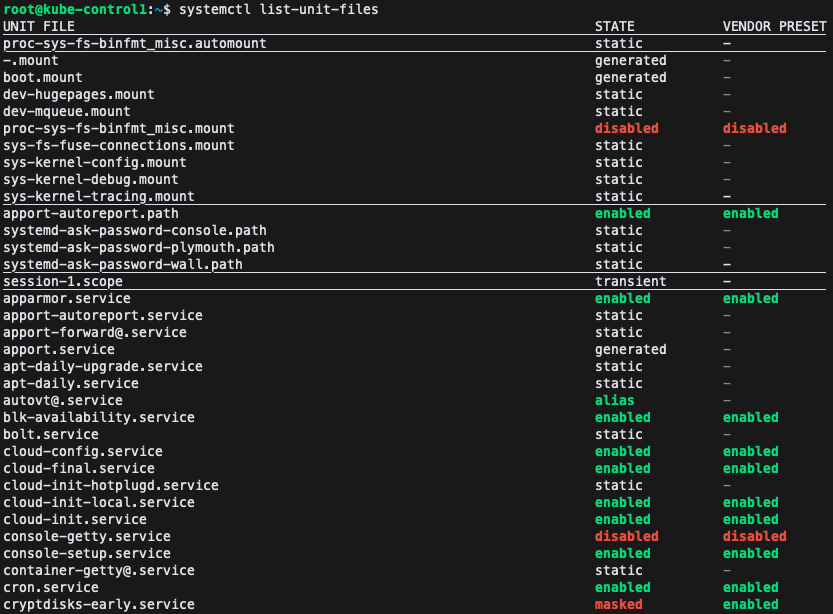Select 'sys-fs-fuse-connections.mount' unit name
The image size is (833, 614).
119,146
